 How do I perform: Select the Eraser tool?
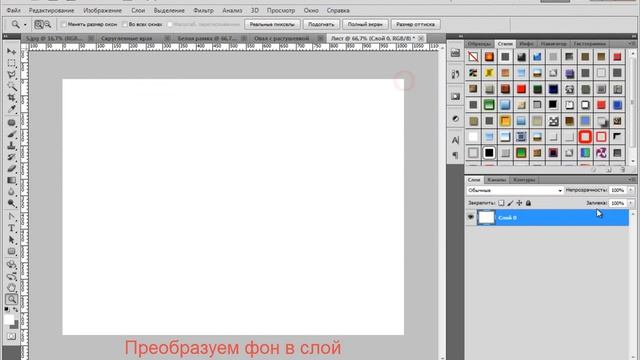pos(11,169)
